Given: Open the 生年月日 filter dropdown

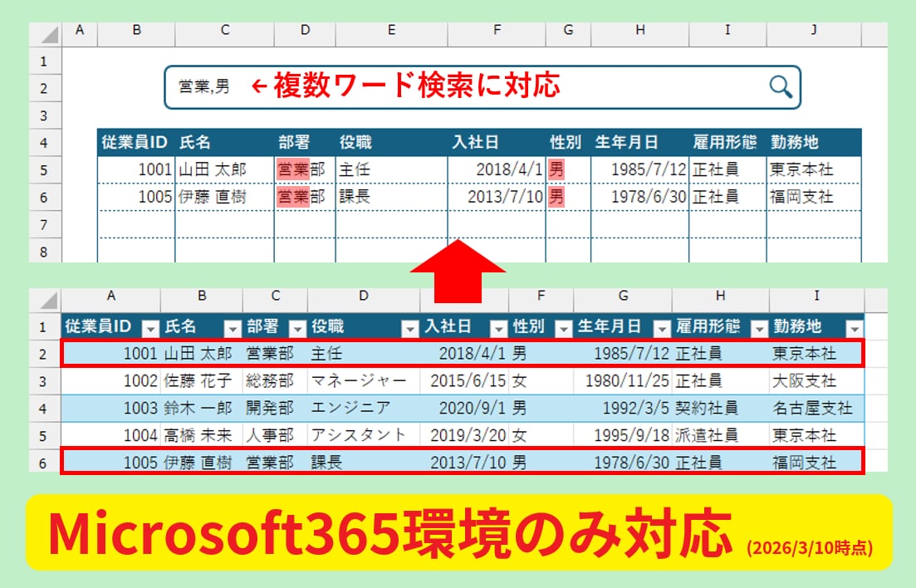Looking at the screenshot, I should point(661,328).
